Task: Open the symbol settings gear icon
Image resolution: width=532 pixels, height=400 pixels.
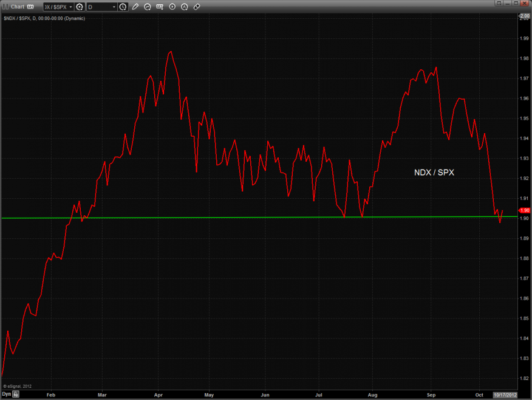Action: [79, 7]
